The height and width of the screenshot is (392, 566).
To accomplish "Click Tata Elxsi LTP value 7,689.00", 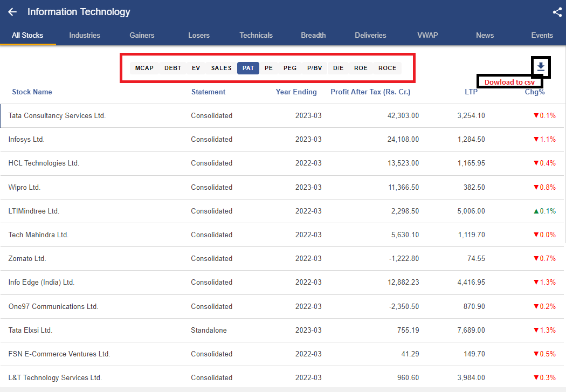I will point(471,331).
